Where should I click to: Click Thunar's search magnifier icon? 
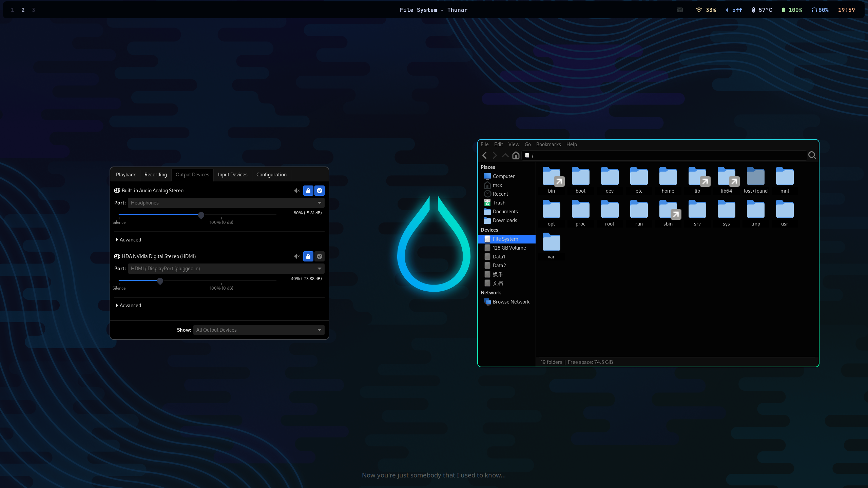tap(812, 155)
